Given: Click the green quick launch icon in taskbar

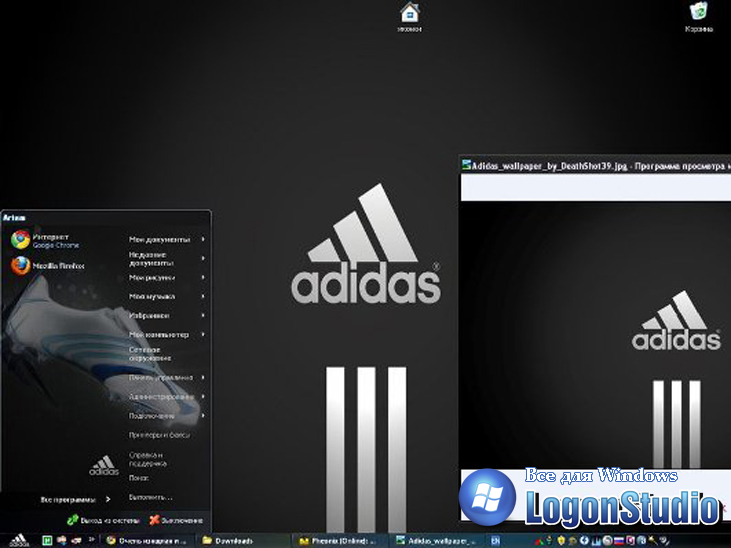Looking at the screenshot, I should 47,541.
